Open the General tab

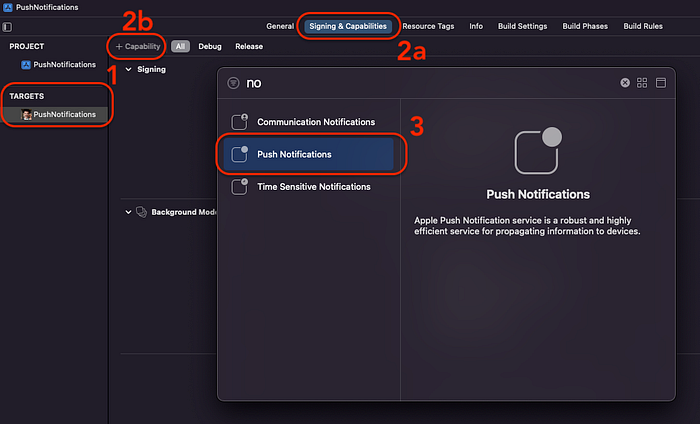point(280,26)
